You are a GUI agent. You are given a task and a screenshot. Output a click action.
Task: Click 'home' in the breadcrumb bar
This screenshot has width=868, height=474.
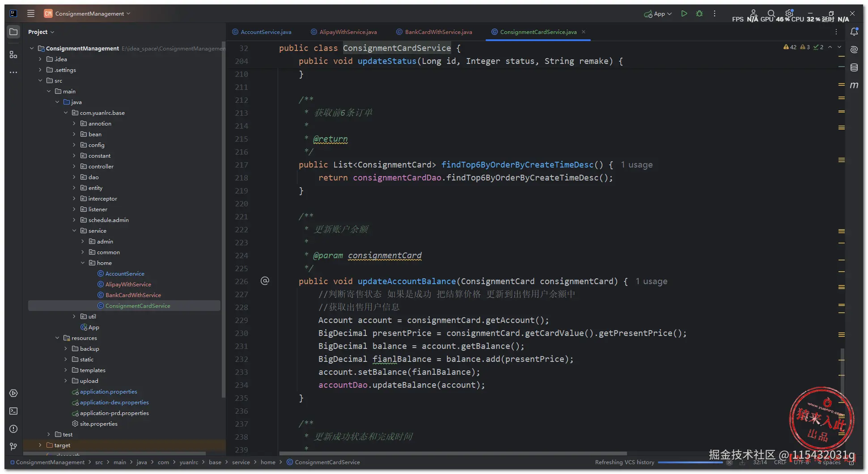(268, 462)
